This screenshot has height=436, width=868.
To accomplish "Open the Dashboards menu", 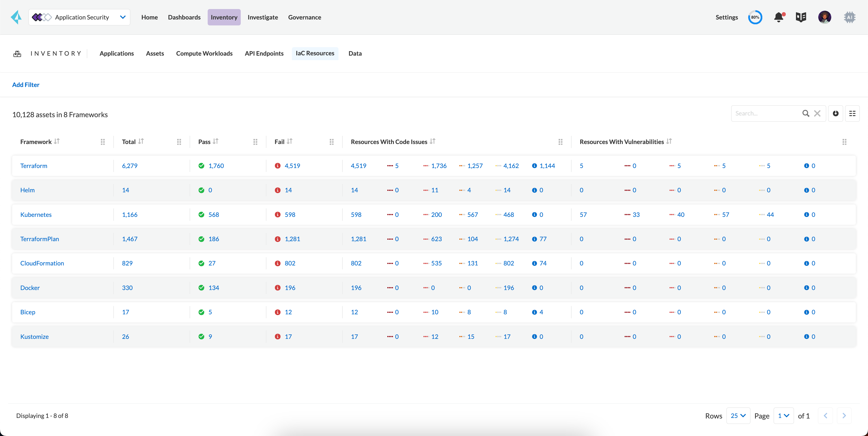I will point(184,17).
